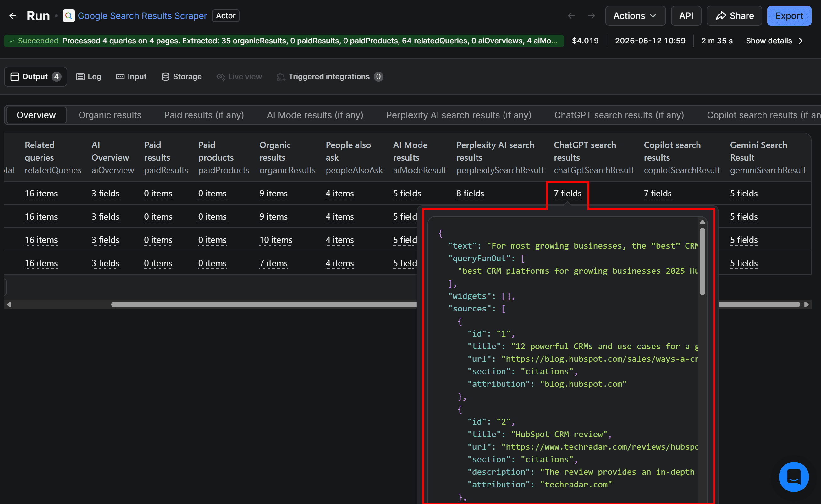The width and height of the screenshot is (821, 504).
Task: Switch to the Output tab
Action: (x=36, y=77)
